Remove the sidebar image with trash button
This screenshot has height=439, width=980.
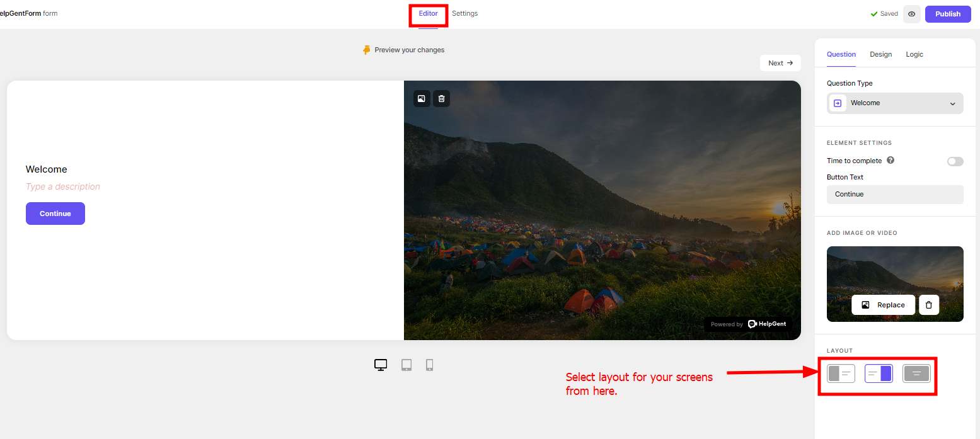tap(929, 305)
